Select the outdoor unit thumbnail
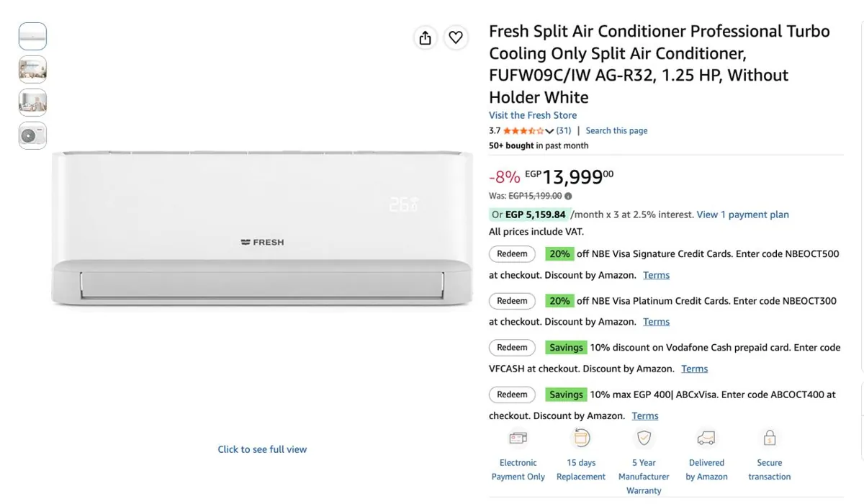This screenshot has width=864, height=504. click(32, 135)
